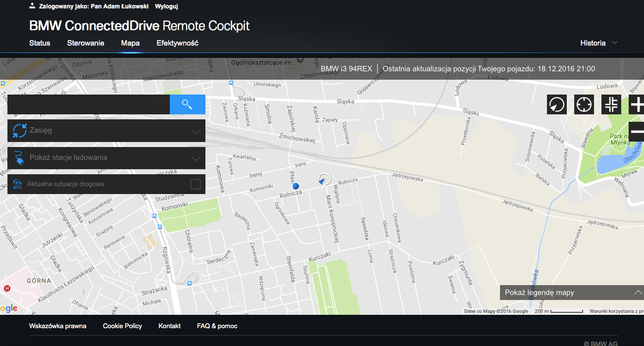Switch to the Sterowanie tab

click(86, 43)
